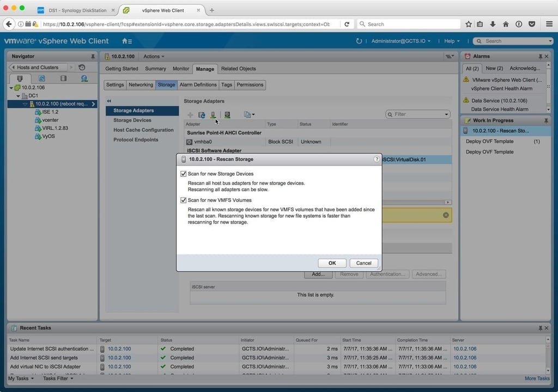
Task: Open copy/export dropdown icon in adapter toolbar
Action: (249, 114)
